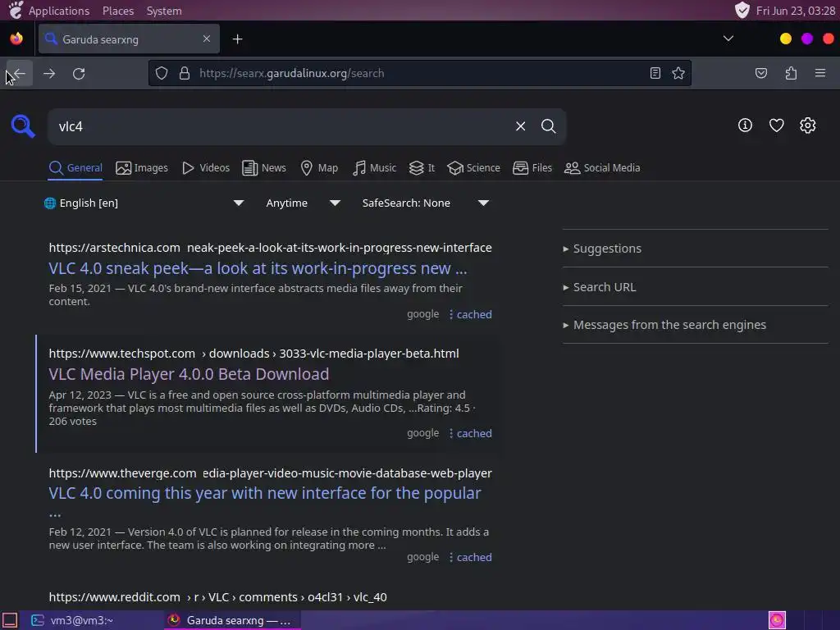Click the Fri Jun 23 clock
The height and width of the screenshot is (630, 840).
[x=796, y=11]
